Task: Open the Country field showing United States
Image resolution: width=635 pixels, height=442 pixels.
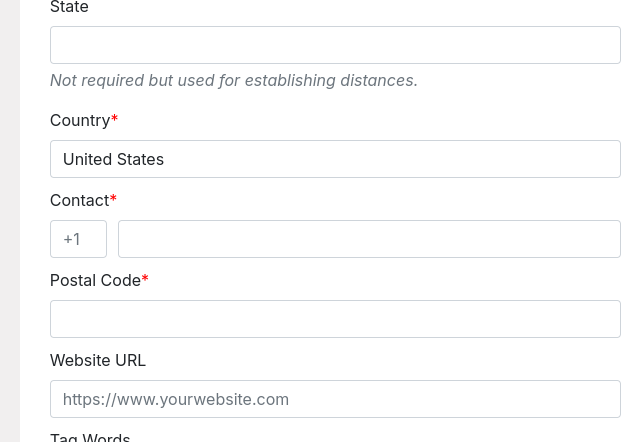Action: tap(335, 159)
